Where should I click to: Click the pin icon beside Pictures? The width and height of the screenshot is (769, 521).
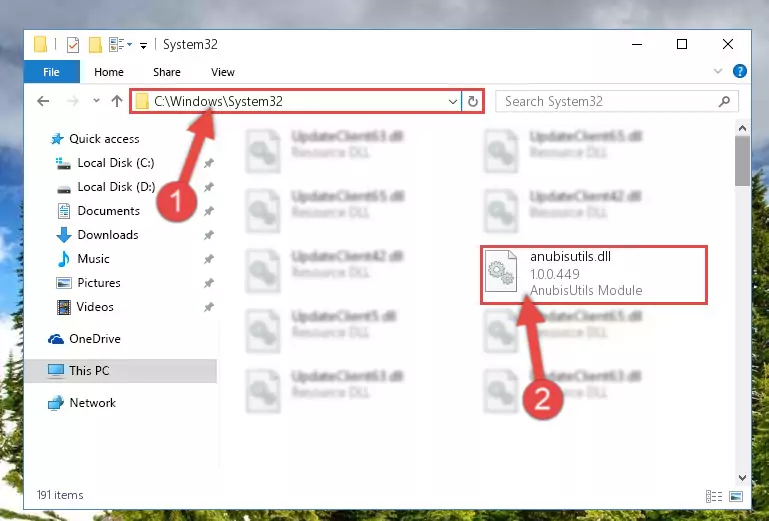point(209,283)
